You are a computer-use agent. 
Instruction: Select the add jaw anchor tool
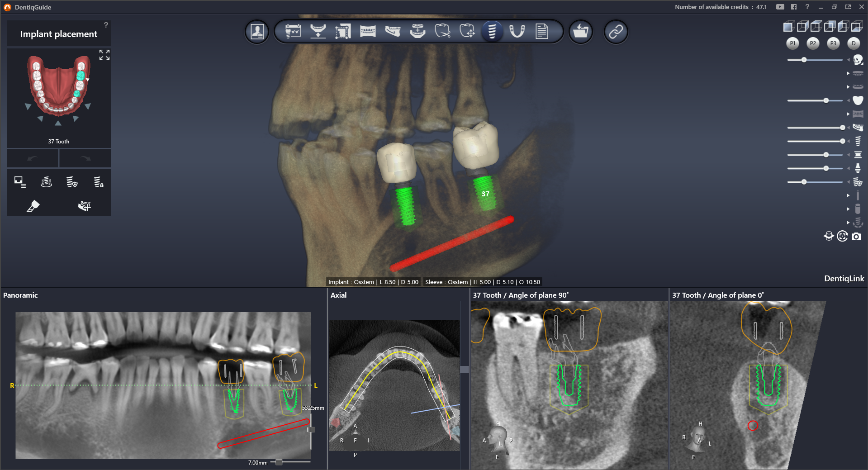(x=85, y=206)
